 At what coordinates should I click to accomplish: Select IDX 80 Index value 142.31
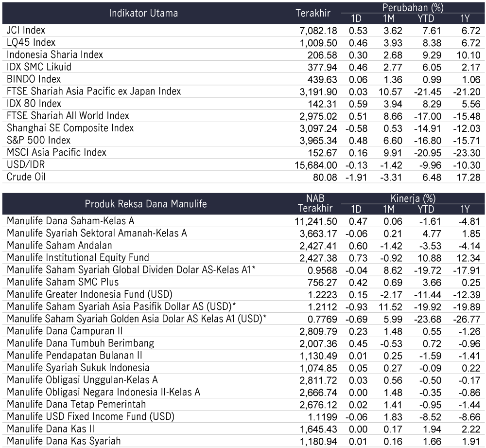322,104
